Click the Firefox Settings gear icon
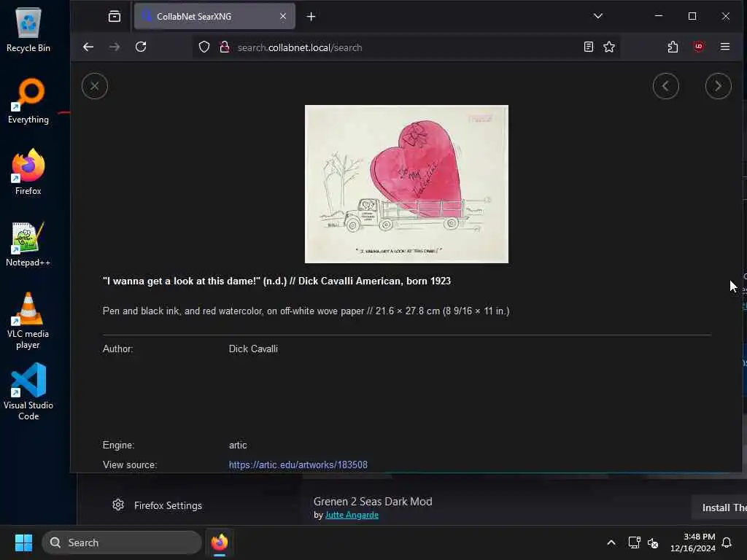 (117, 505)
